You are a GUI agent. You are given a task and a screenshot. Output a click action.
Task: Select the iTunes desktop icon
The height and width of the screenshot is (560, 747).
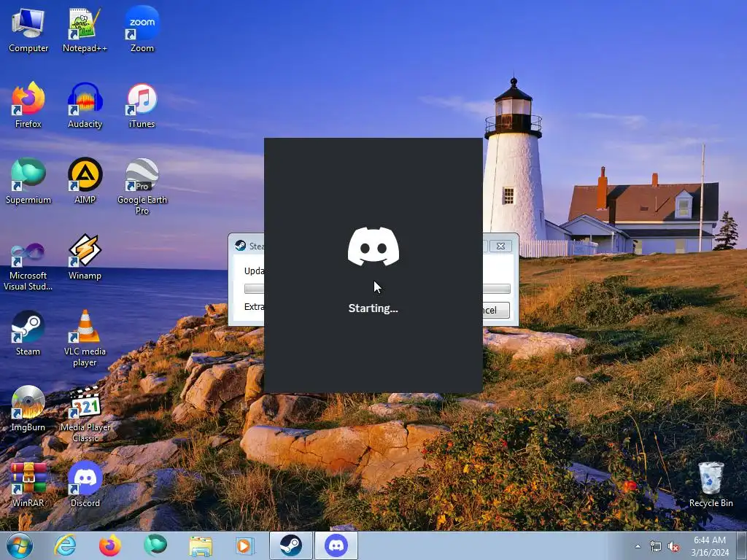[142, 106]
